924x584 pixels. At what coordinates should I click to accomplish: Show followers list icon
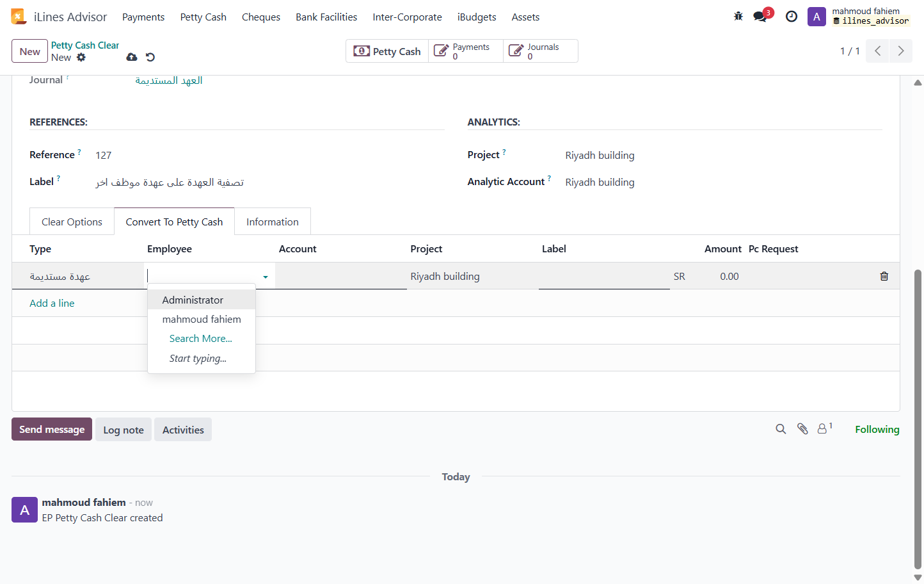[x=825, y=428]
